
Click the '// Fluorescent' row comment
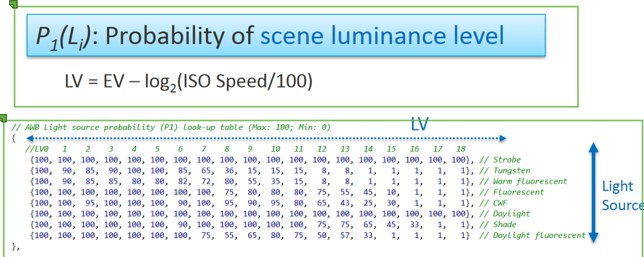pyautogui.click(x=512, y=192)
